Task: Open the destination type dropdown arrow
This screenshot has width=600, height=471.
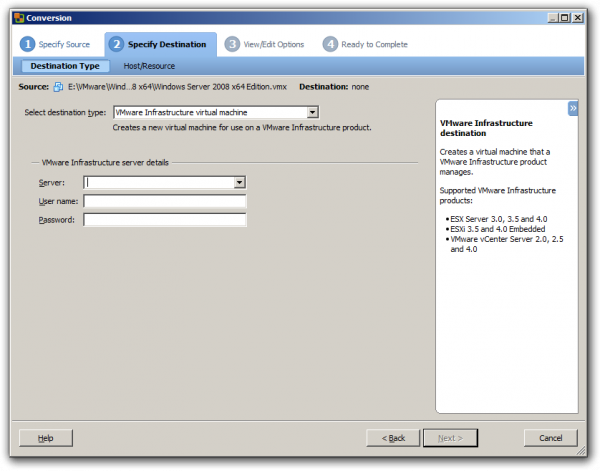Action: (x=313, y=112)
